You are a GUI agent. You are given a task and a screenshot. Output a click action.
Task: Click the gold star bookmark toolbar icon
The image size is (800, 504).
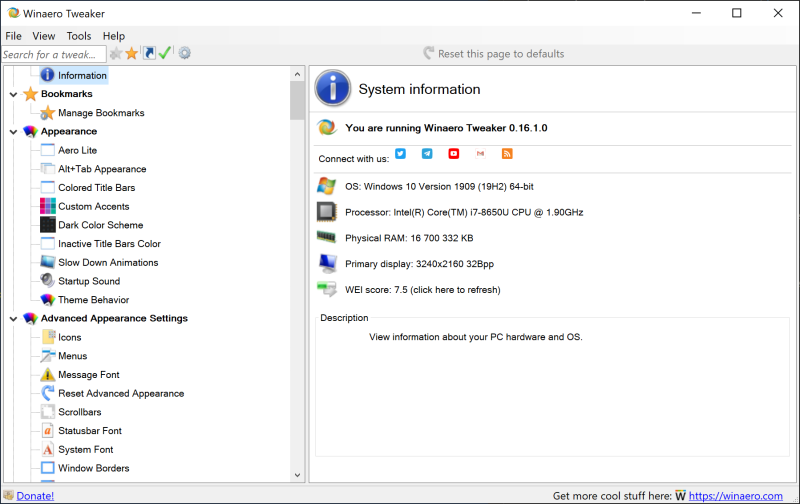pyautogui.click(x=132, y=53)
